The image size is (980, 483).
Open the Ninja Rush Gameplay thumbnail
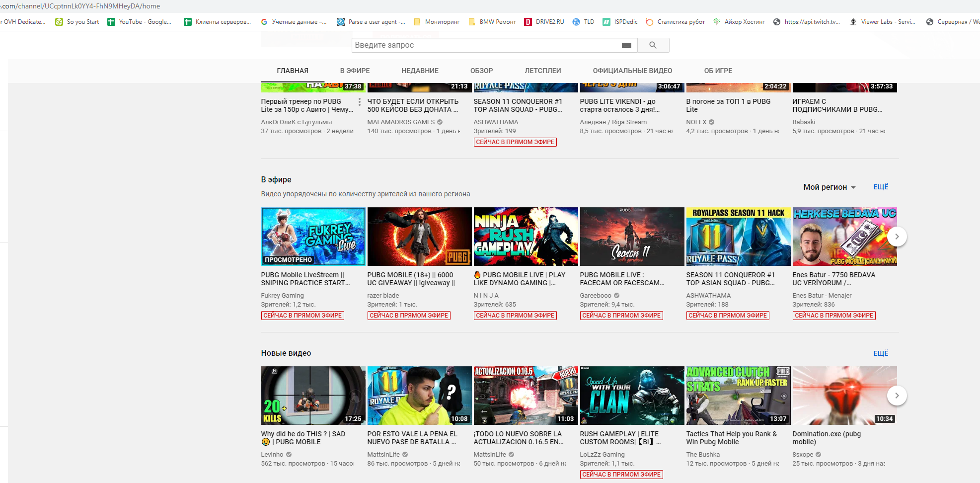(x=526, y=237)
